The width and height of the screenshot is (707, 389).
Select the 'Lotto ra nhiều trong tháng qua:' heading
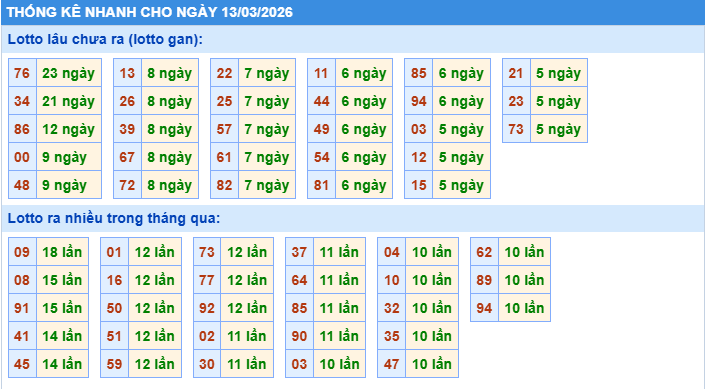tap(114, 218)
